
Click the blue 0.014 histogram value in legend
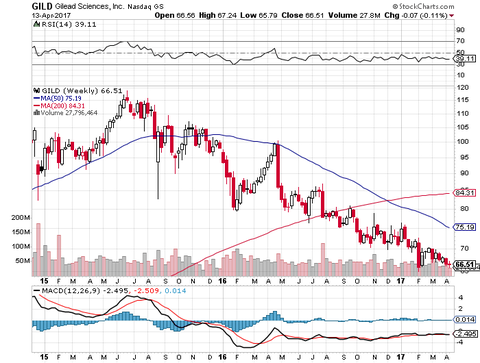pyautogui.click(x=175, y=291)
